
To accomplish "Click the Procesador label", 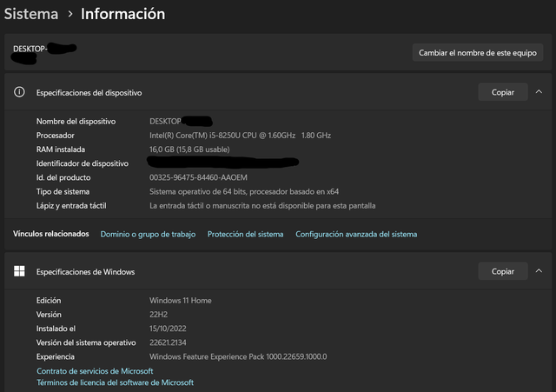I will tap(56, 136).
